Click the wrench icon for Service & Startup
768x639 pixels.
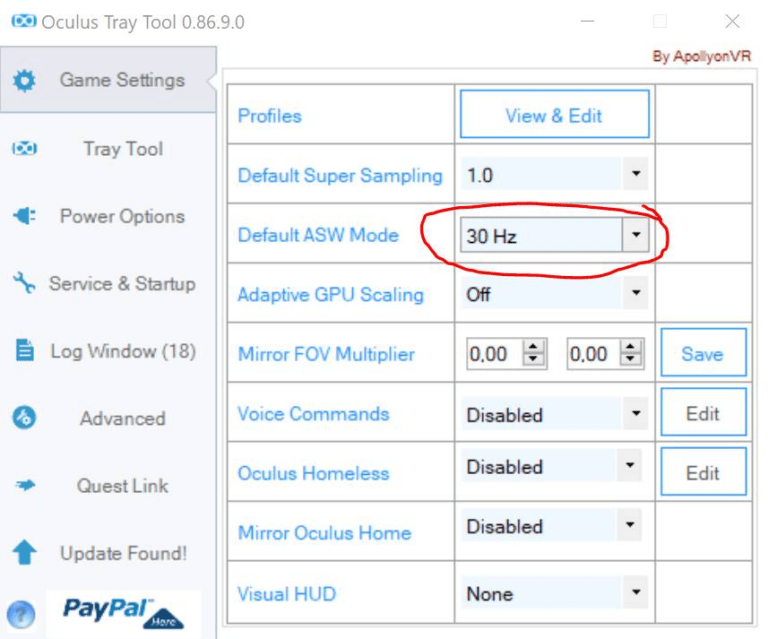[x=24, y=284]
